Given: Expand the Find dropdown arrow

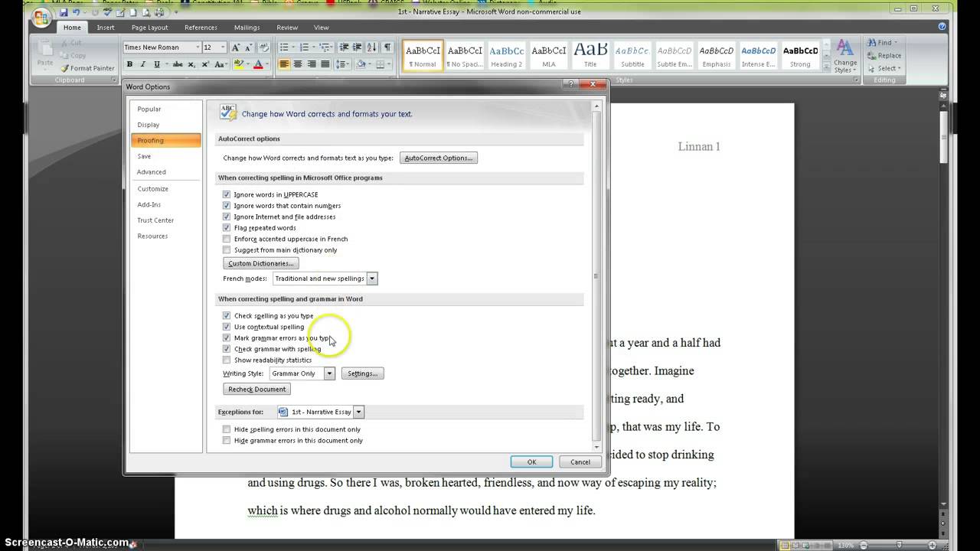Looking at the screenshot, I should 896,43.
